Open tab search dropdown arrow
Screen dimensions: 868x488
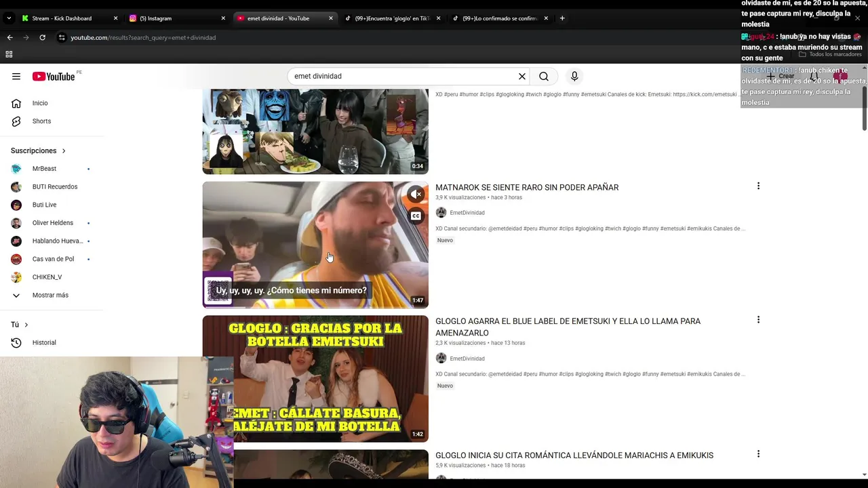tap(9, 18)
